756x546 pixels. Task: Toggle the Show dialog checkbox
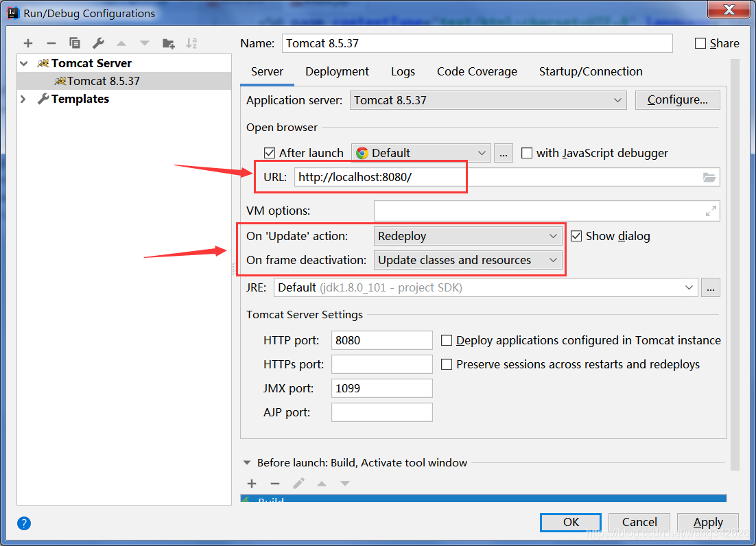(576, 236)
